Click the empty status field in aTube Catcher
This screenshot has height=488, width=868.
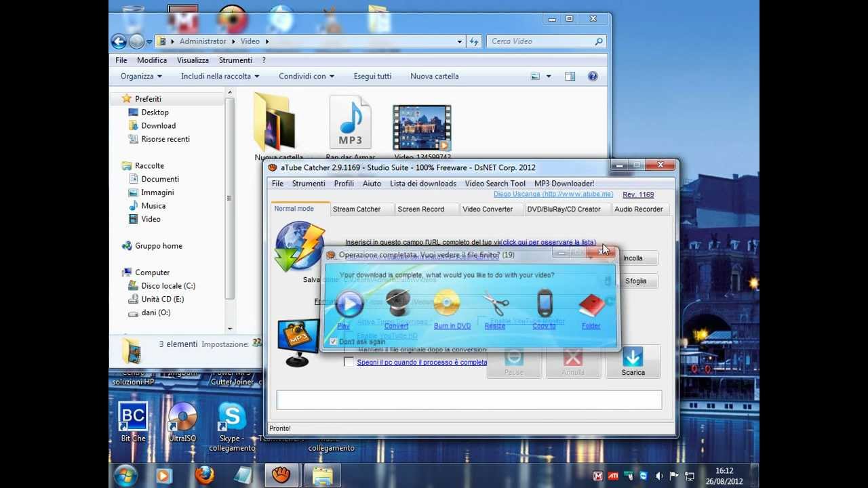click(469, 400)
